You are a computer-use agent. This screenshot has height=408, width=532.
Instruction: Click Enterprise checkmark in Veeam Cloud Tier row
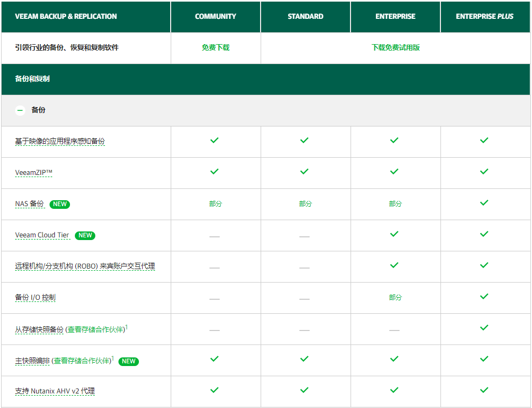394,234
